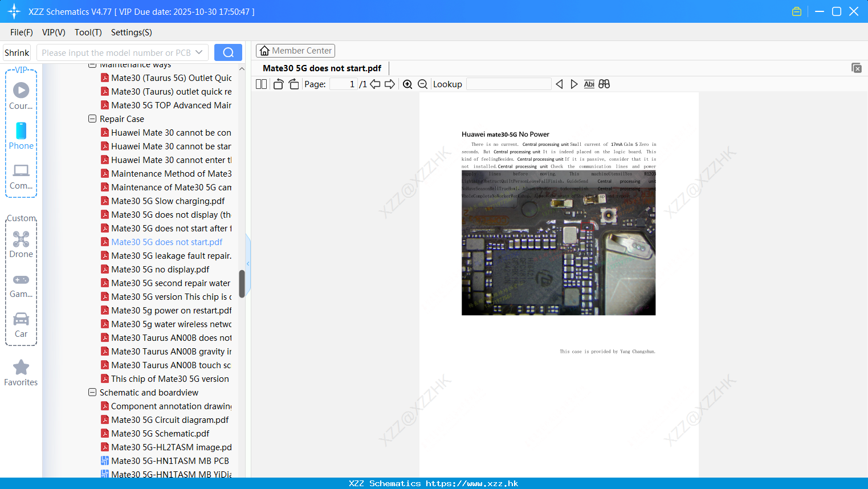
Task: Collapse the Maintenance ways tree node
Action: 92,65
